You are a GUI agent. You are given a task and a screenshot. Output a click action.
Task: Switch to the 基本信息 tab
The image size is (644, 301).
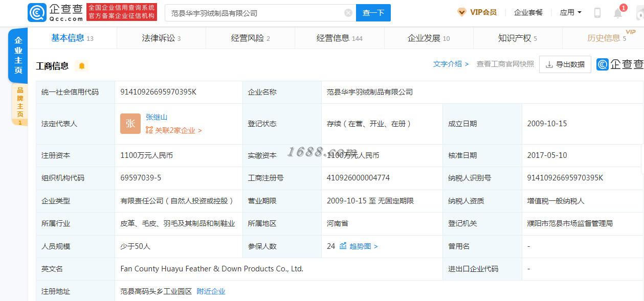72,38
